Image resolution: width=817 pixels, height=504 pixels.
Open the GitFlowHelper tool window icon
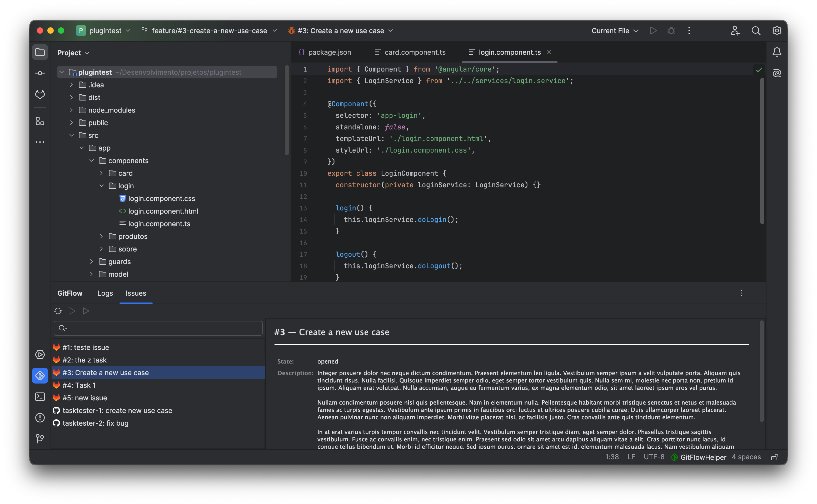[40, 376]
